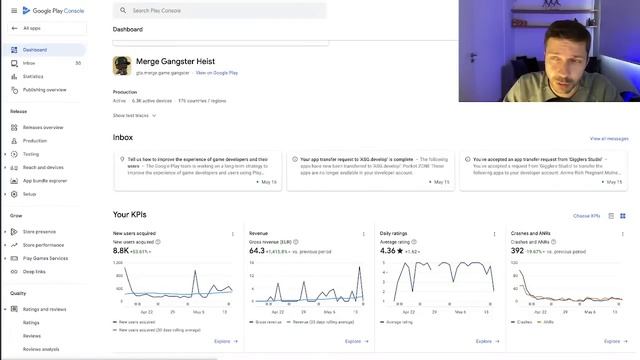
Task: Open Releases overview in sidebar
Action: click(x=44, y=127)
